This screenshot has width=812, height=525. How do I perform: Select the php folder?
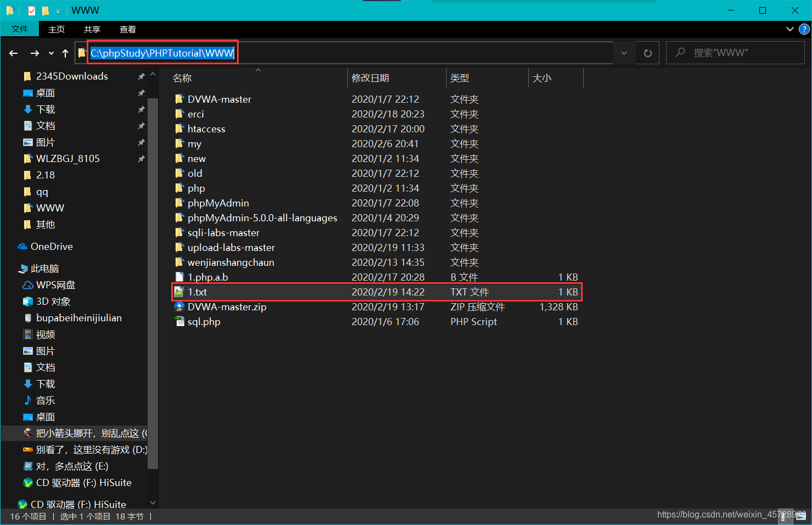click(196, 188)
